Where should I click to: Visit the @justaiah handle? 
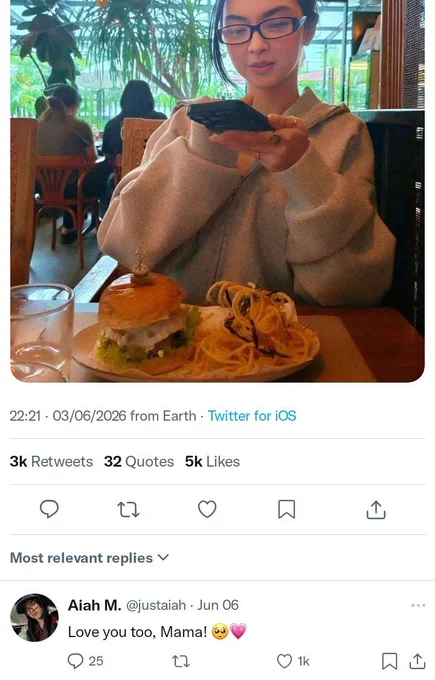pyautogui.click(x=156, y=605)
